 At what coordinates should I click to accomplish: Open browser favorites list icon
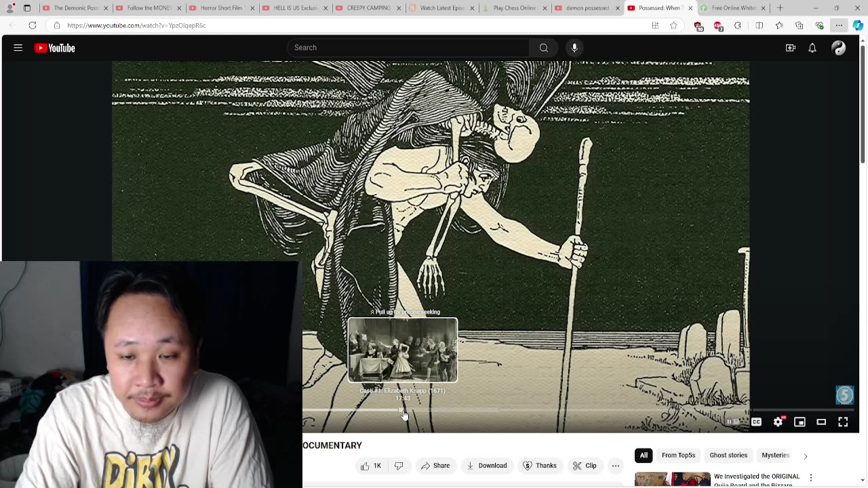[779, 25]
